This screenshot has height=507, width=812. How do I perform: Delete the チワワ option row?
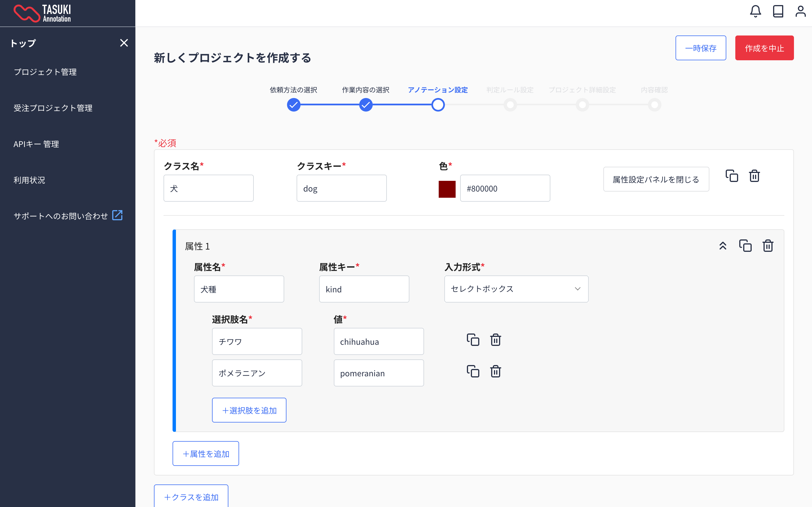(x=495, y=340)
